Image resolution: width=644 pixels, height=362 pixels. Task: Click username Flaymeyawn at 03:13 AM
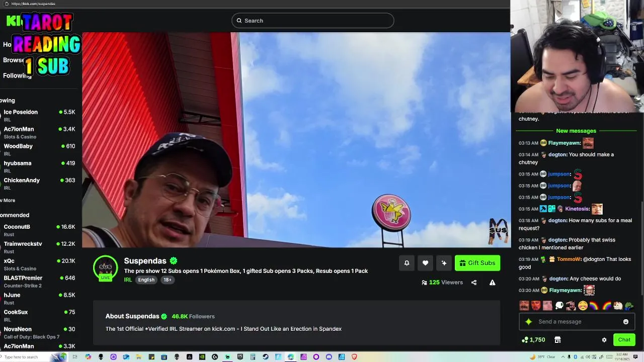pos(564,143)
